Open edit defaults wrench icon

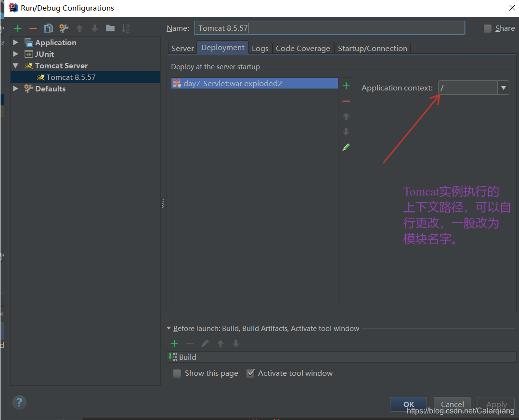64,28
